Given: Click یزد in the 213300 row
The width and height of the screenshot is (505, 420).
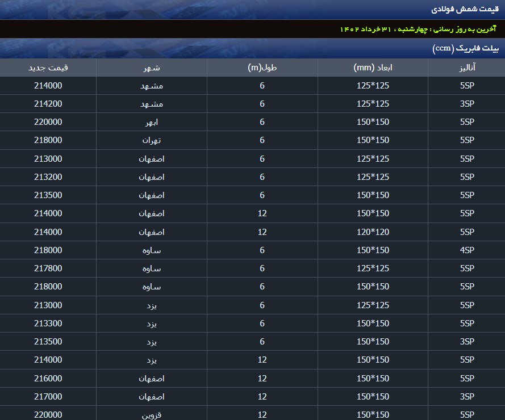Looking at the screenshot, I should click(x=152, y=324).
